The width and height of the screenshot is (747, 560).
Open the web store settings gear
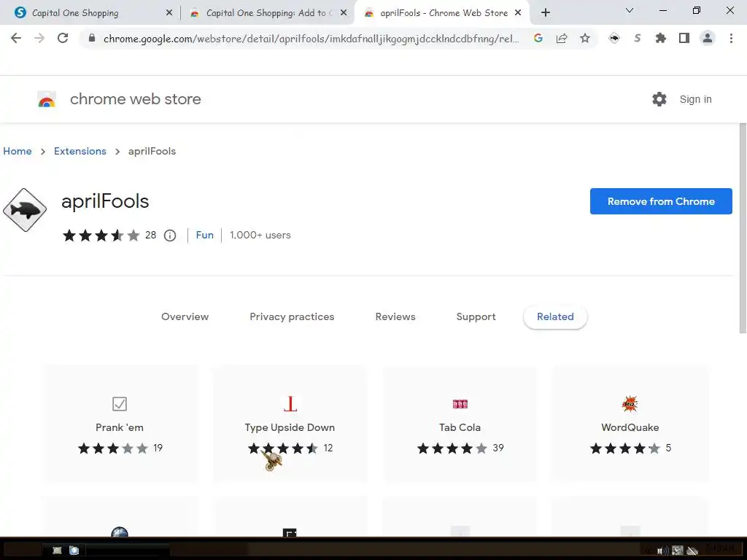pyautogui.click(x=659, y=99)
